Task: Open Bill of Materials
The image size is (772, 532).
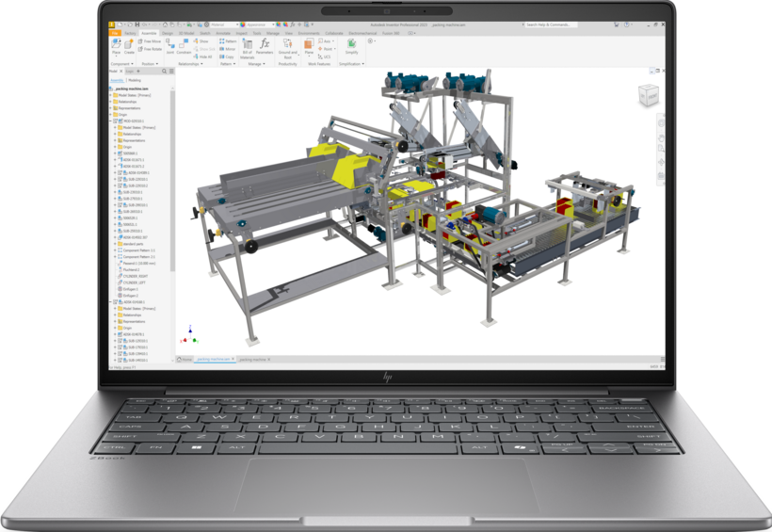Action: coord(248,48)
